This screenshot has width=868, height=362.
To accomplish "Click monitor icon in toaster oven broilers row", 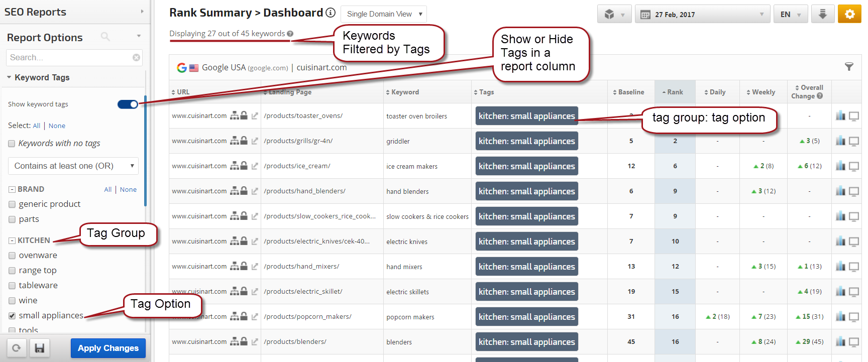I will point(854,116).
